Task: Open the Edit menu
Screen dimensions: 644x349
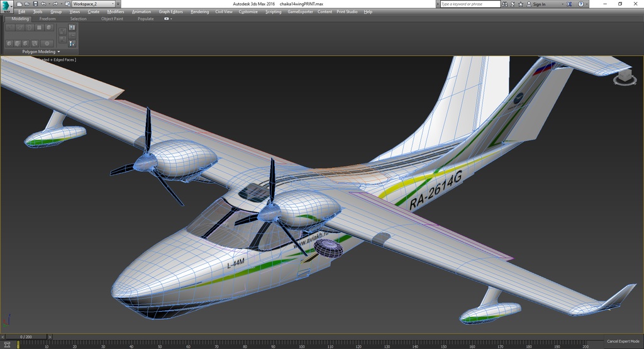Action: tap(22, 12)
